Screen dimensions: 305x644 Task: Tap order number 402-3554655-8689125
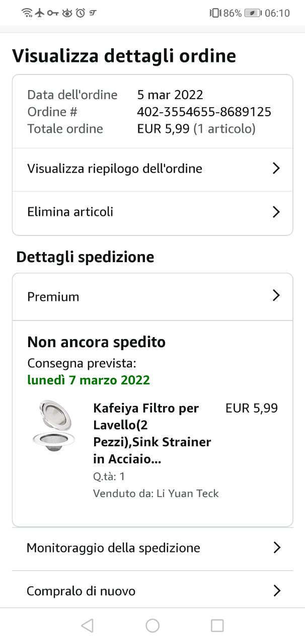204,112
